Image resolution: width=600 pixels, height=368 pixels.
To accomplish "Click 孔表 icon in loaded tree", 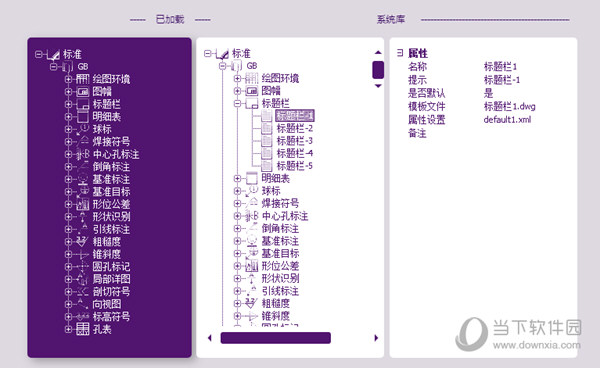I will tap(82, 329).
